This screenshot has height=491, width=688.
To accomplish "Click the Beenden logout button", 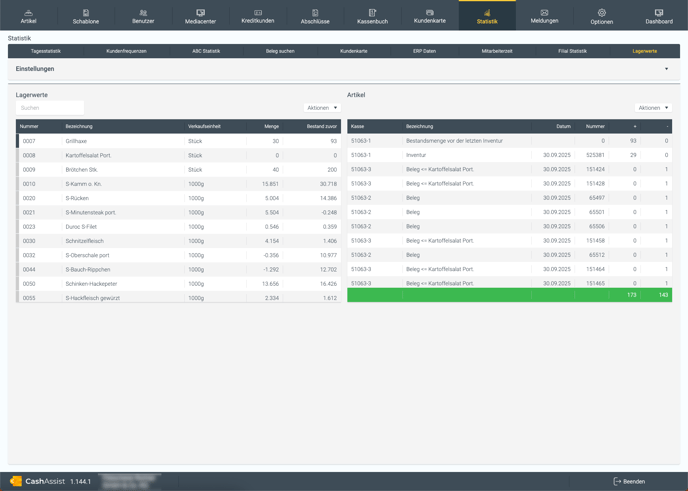I will (629, 481).
